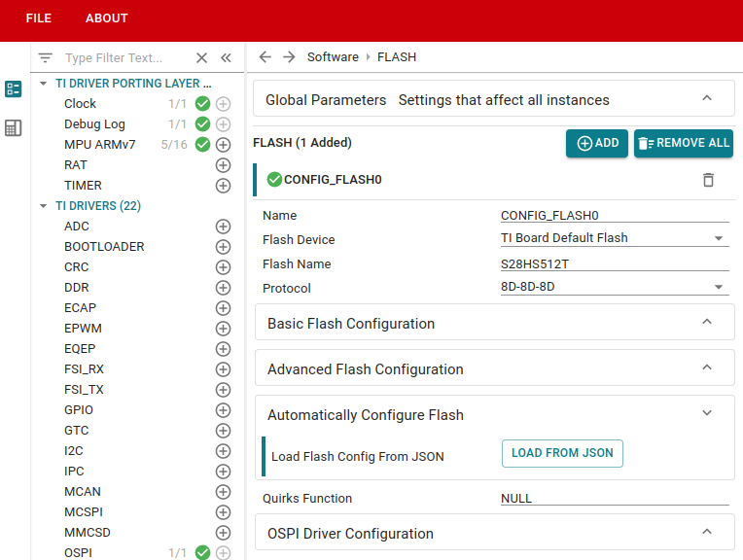Open the Protocol 8D-8D-8D dropdown

click(x=719, y=287)
